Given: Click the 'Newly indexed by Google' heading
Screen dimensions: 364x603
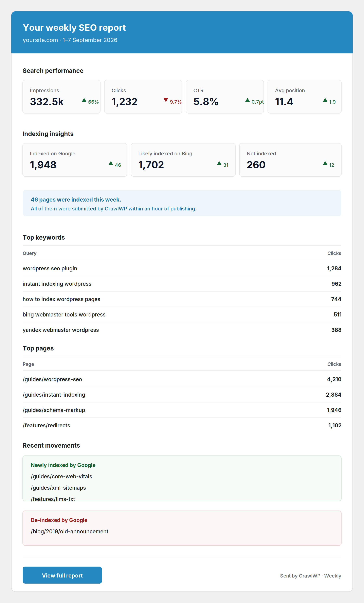Looking at the screenshot, I should coord(63,465).
